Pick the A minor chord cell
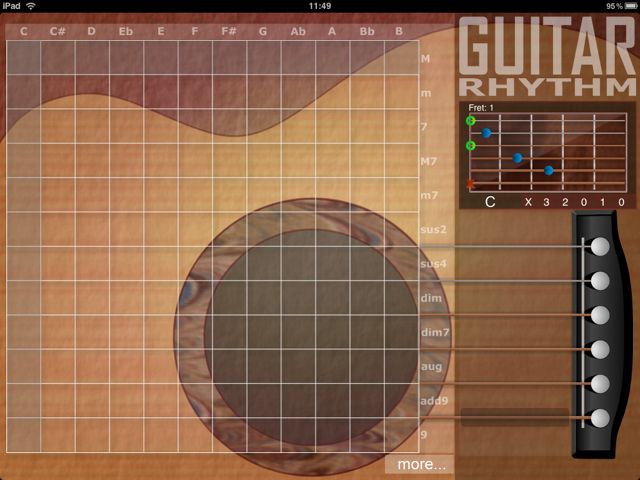Viewport: 640px width, 480px height. (333, 92)
